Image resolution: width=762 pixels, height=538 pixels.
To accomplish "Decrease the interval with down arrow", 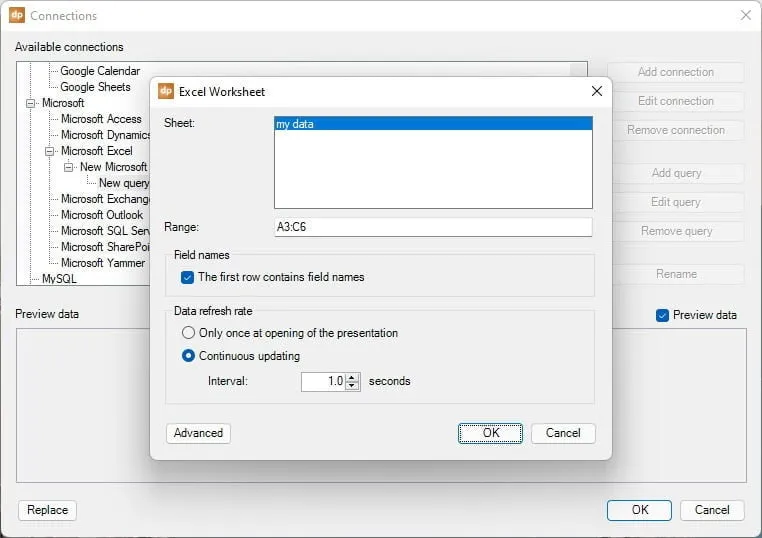I will pyautogui.click(x=352, y=386).
